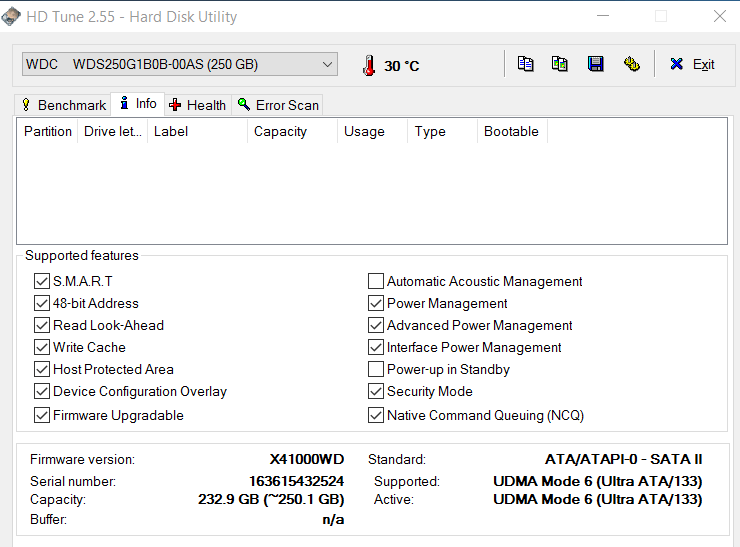The image size is (740, 547).
Task: Click the Type column header
Action: coord(443,131)
